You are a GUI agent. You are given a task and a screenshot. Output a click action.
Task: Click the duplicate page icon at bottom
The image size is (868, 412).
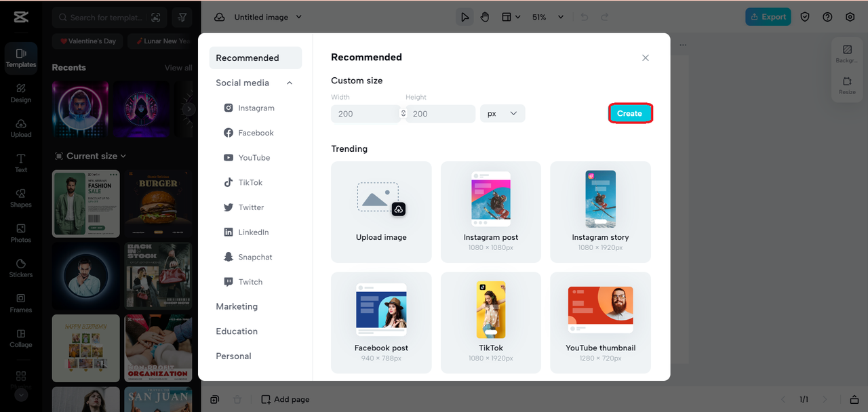214,400
